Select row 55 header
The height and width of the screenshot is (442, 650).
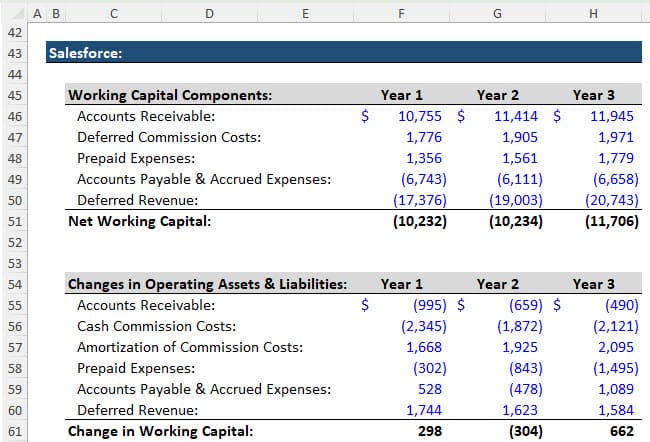(15, 306)
